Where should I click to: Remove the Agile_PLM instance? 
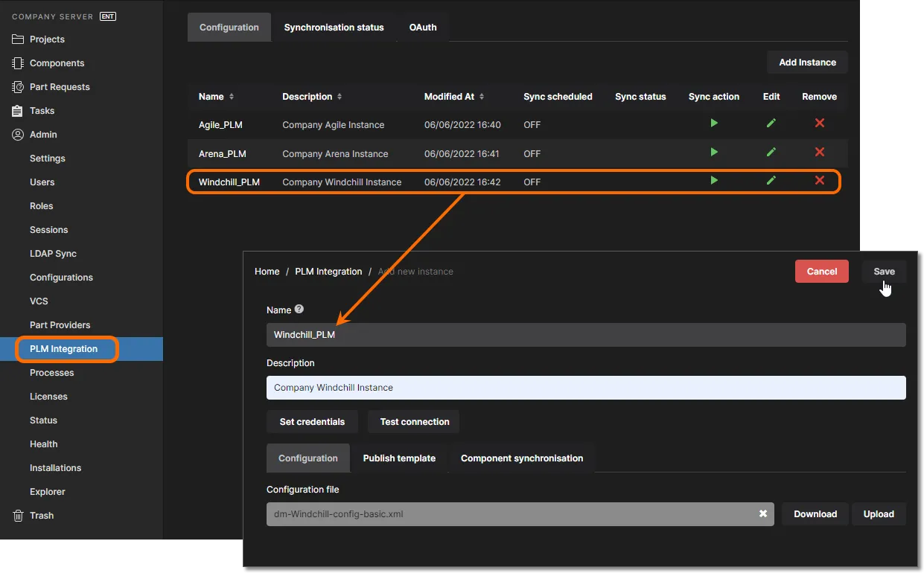[820, 123]
